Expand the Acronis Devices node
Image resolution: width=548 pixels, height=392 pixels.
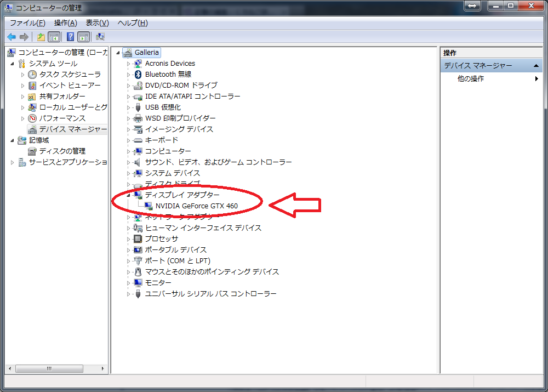click(x=128, y=64)
